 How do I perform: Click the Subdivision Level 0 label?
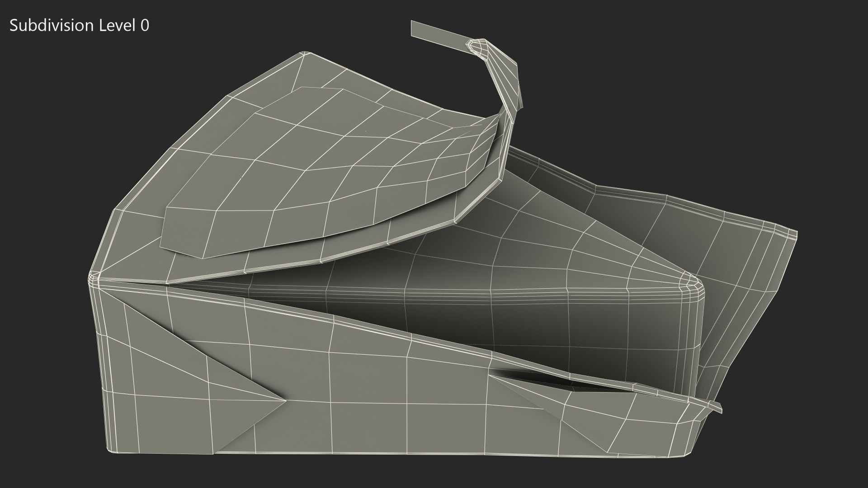pyautogui.click(x=79, y=26)
